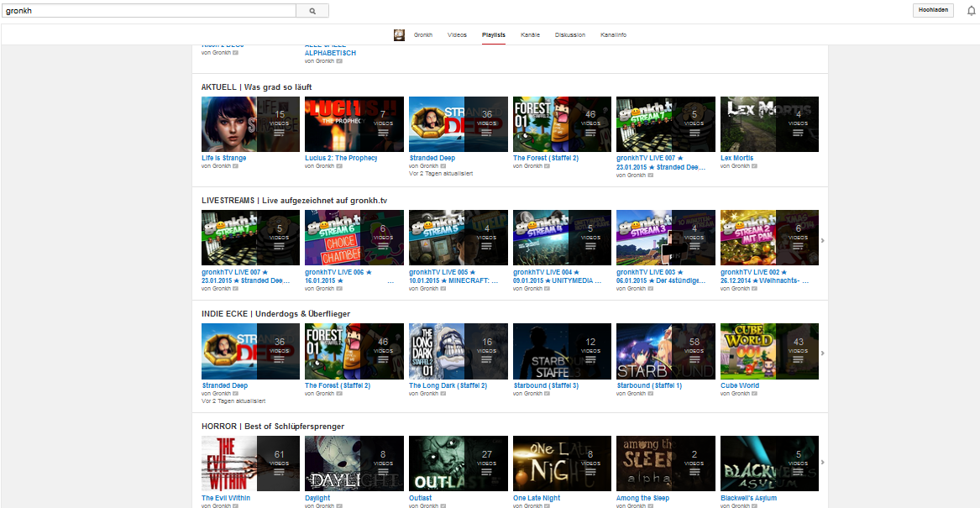Switch to the Videos tab
Image resolution: width=980 pixels, height=508 pixels.
pos(457,34)
